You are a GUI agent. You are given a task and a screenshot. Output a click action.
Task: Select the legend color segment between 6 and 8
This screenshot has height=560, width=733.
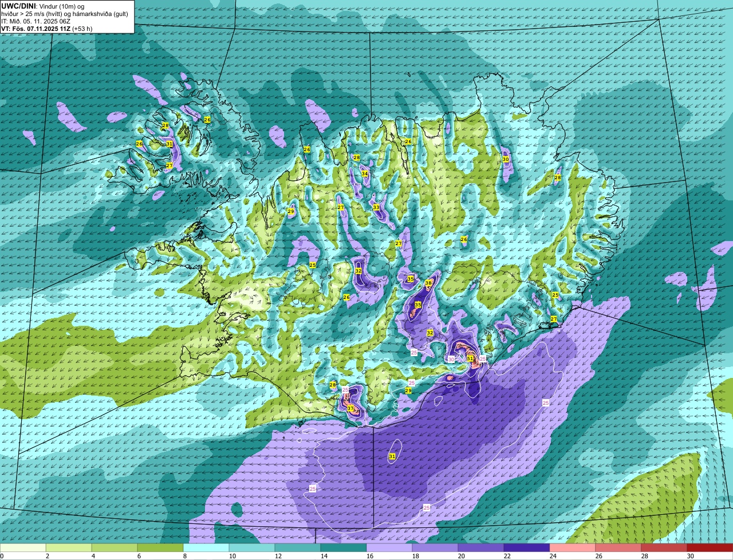coord(160,548)
